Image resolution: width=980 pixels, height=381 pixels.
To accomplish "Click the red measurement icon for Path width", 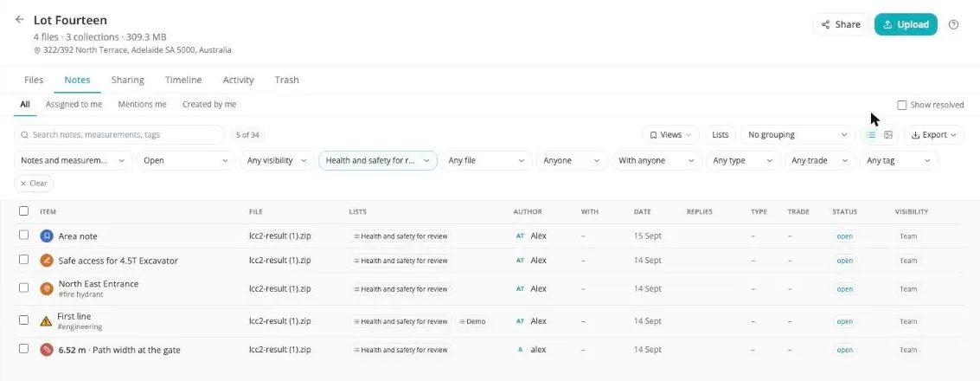I will 46,350.
